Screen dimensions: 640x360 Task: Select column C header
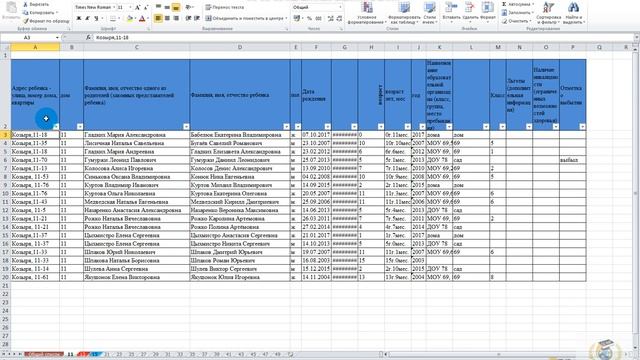pyautogui.click(x=136, y=47)
